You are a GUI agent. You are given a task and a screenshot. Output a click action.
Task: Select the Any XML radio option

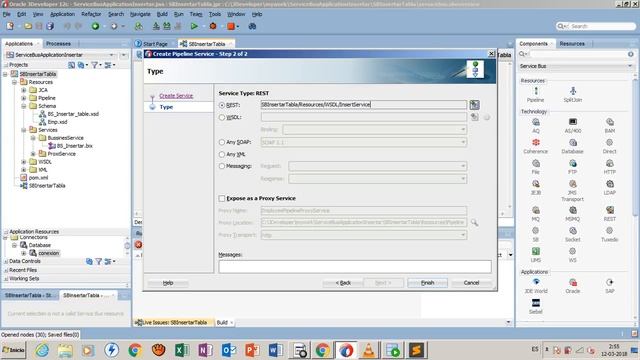click(222, 154)
